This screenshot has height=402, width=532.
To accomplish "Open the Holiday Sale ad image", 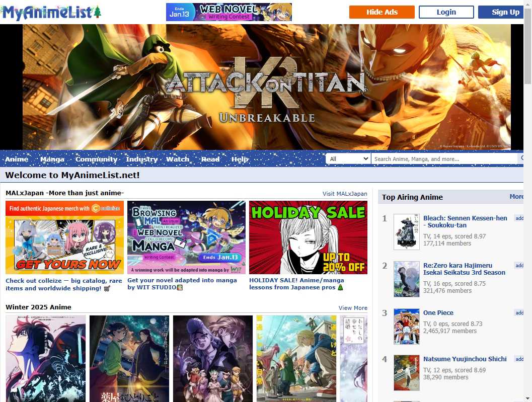I will click(x=308, y=237).
